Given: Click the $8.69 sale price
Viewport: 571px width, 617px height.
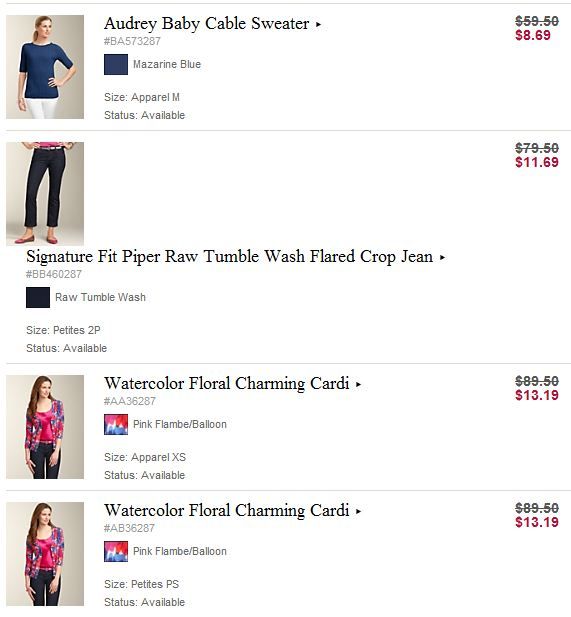Looking at the screenshot, I should pos(533,35).
